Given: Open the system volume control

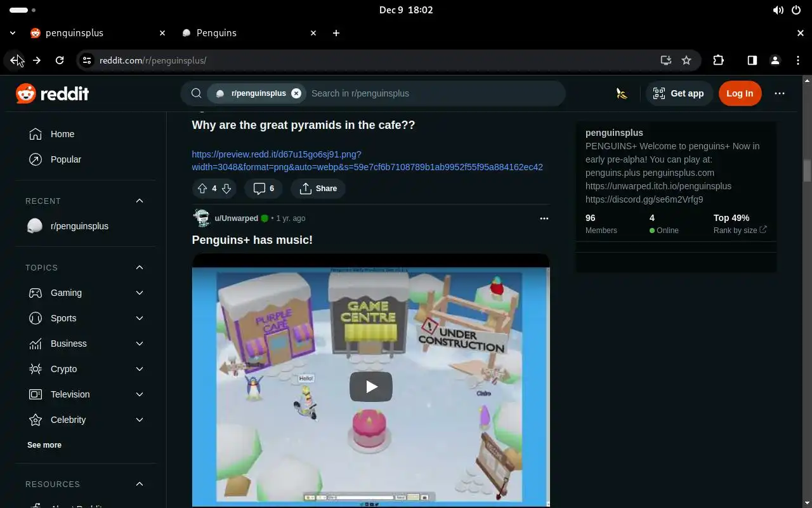Looking at the screenshot, I should click(x=778, y=10).
